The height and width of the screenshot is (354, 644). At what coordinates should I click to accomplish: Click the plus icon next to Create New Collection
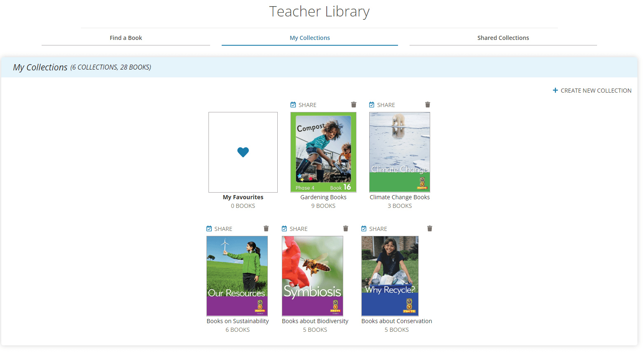click(x=556, y=90)
